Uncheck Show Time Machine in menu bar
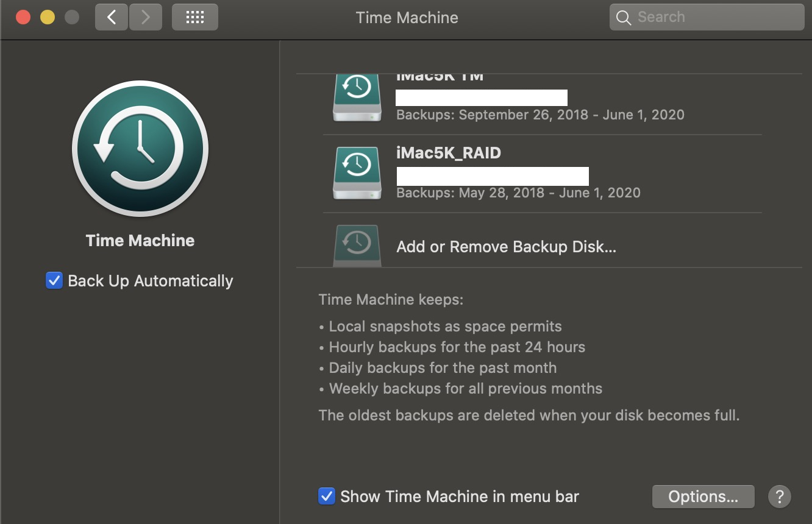 coord(327,497)
